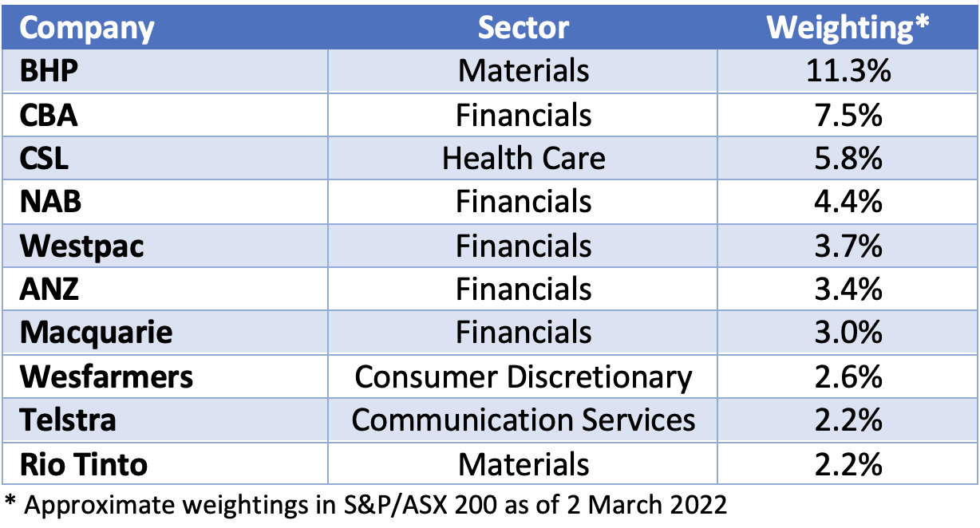Click the Rio Tinto company name

click(84, 463)
